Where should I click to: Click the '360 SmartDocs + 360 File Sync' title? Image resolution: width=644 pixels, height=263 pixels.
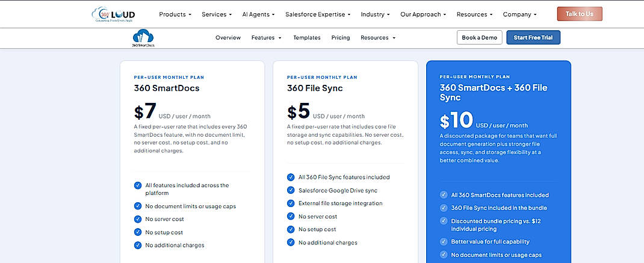pyautogui.click(x=494, y=93)
